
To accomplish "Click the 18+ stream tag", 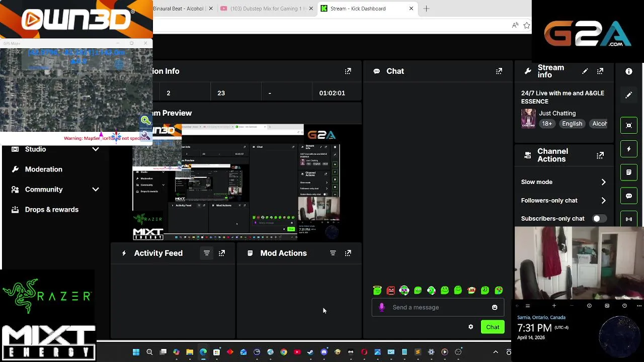I will [x=547, y=124].
